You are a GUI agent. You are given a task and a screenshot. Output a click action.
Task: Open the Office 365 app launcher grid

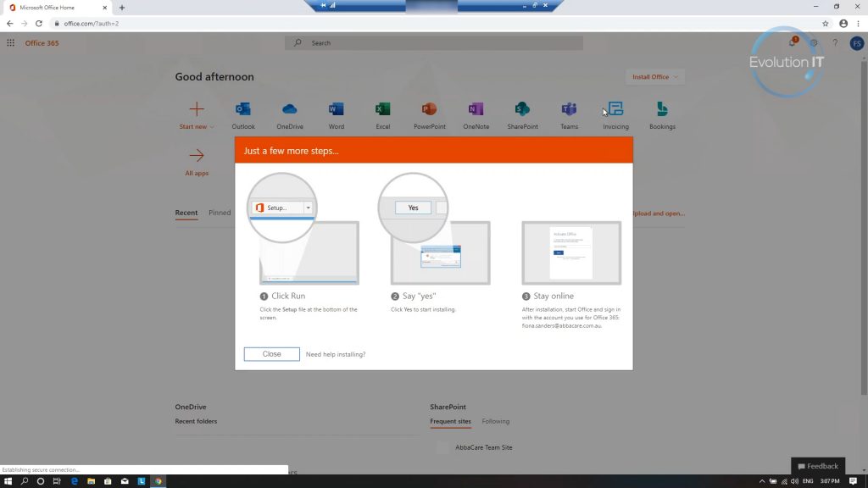pos(10,42)
